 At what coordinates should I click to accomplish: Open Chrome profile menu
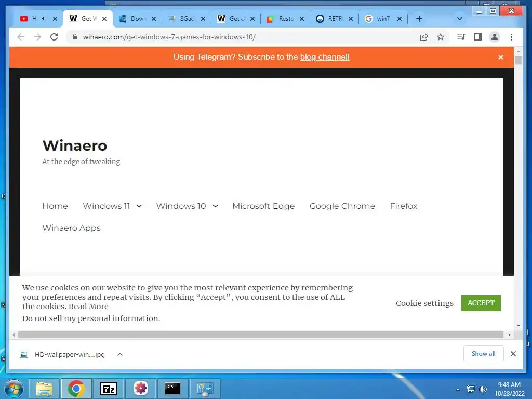[x=495, y=37]
